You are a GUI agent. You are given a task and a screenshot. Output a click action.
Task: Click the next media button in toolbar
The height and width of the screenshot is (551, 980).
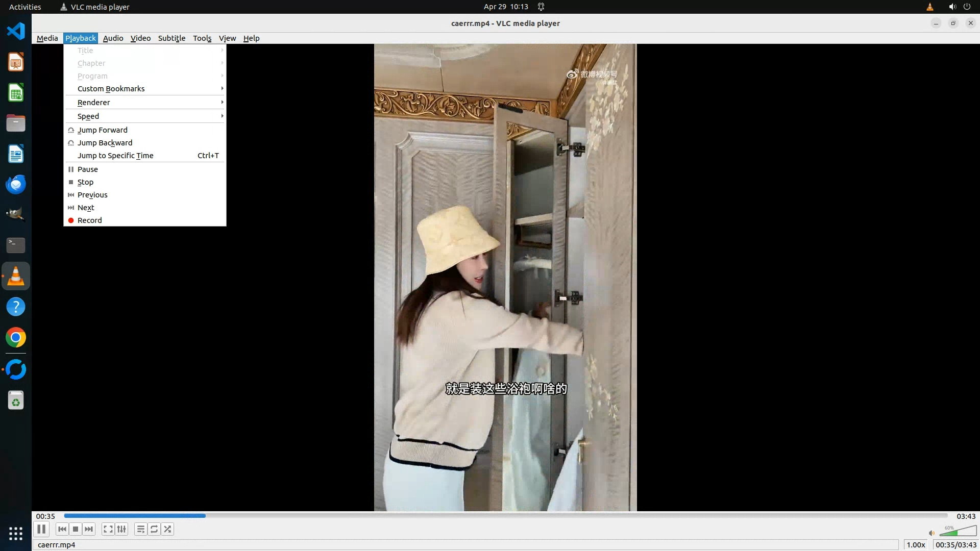click(x=89, y=529)
